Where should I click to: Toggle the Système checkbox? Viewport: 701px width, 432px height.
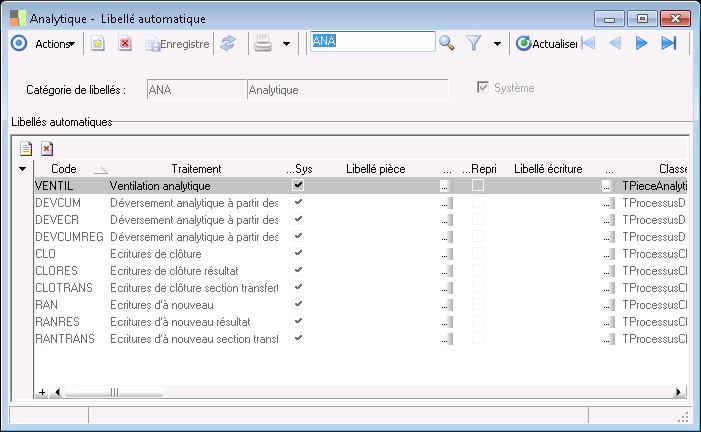[485, 88]
